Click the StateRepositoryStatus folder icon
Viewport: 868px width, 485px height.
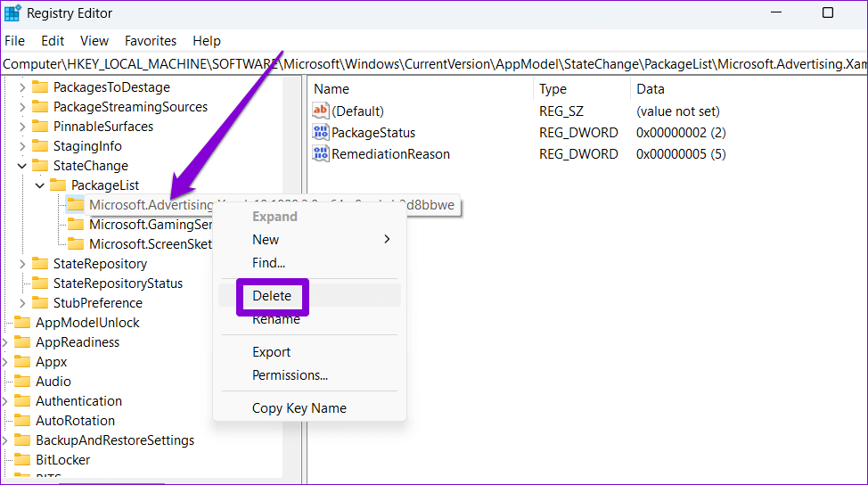click(40, 283)
